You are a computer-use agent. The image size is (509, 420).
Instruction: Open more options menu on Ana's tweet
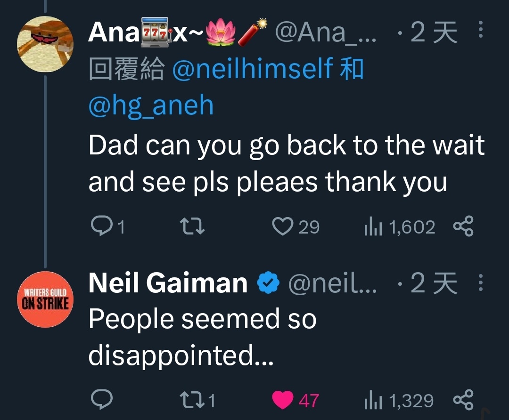(x=481, y=30)
